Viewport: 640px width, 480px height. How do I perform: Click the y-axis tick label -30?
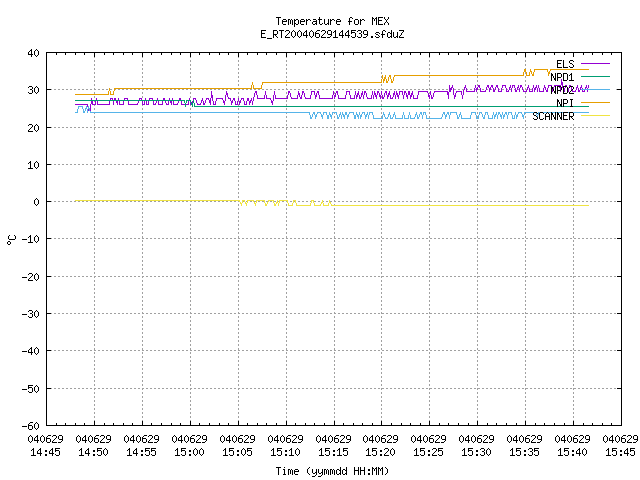[31, 314]
